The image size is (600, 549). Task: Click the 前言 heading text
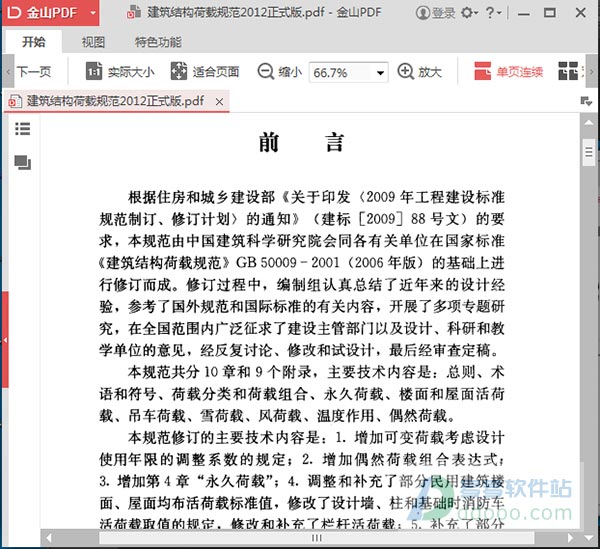click(302, 143)
